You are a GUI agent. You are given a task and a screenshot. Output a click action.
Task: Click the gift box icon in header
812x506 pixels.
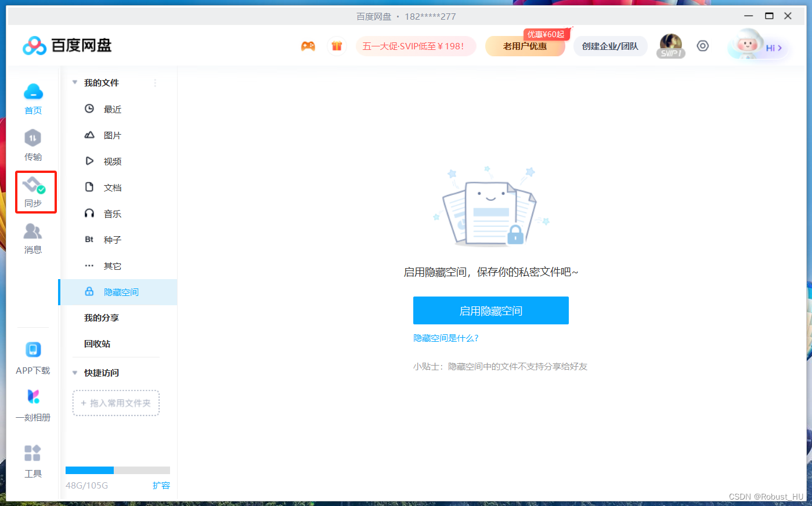tap(337, 46)
